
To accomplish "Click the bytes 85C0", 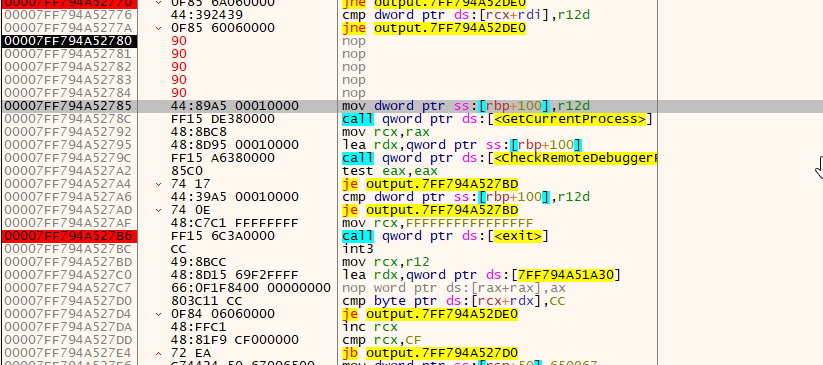I will click(187, 171).
